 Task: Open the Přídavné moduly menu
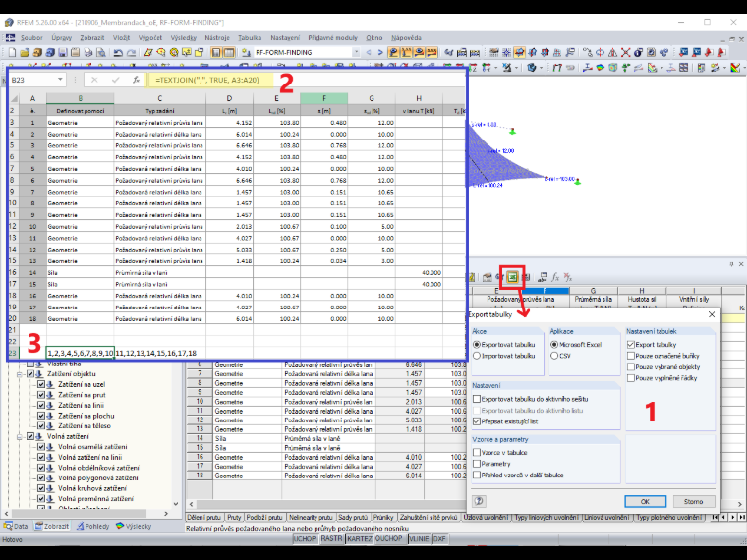coord(332,38)
